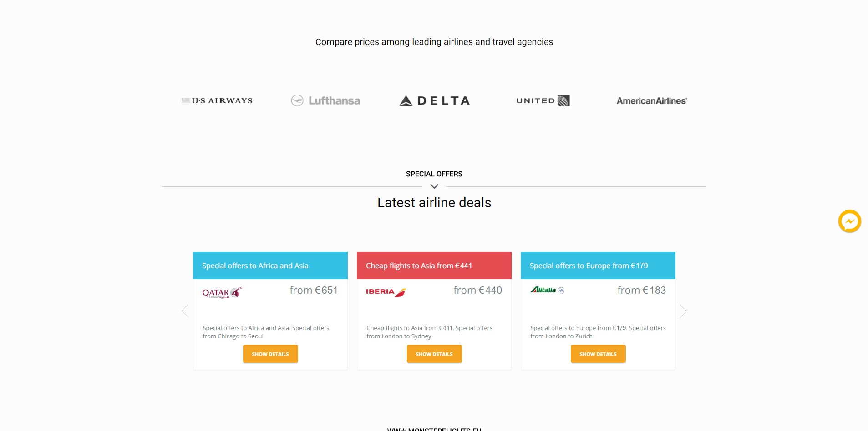Open the blue Africa and Asia offer header

tap(270, 266)
